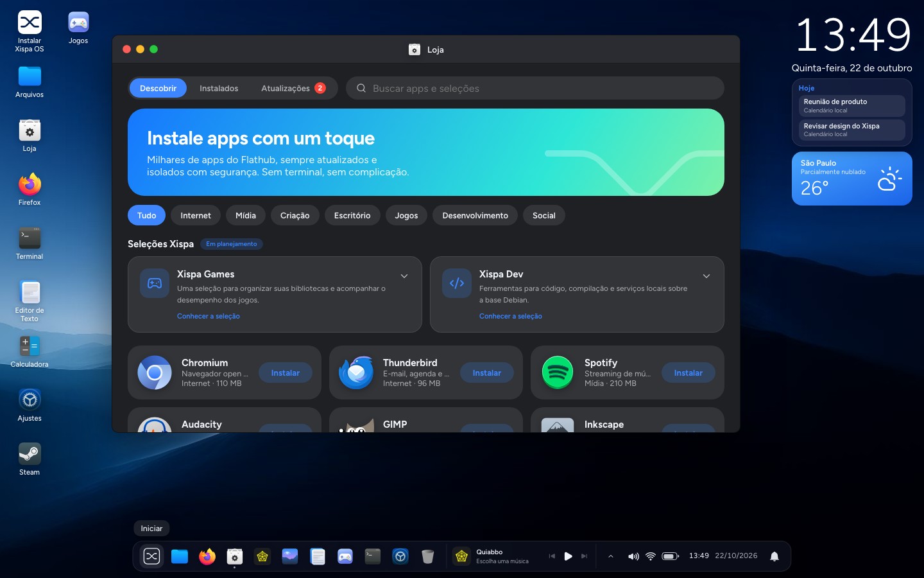Install Thunderbird

[487, 372]
